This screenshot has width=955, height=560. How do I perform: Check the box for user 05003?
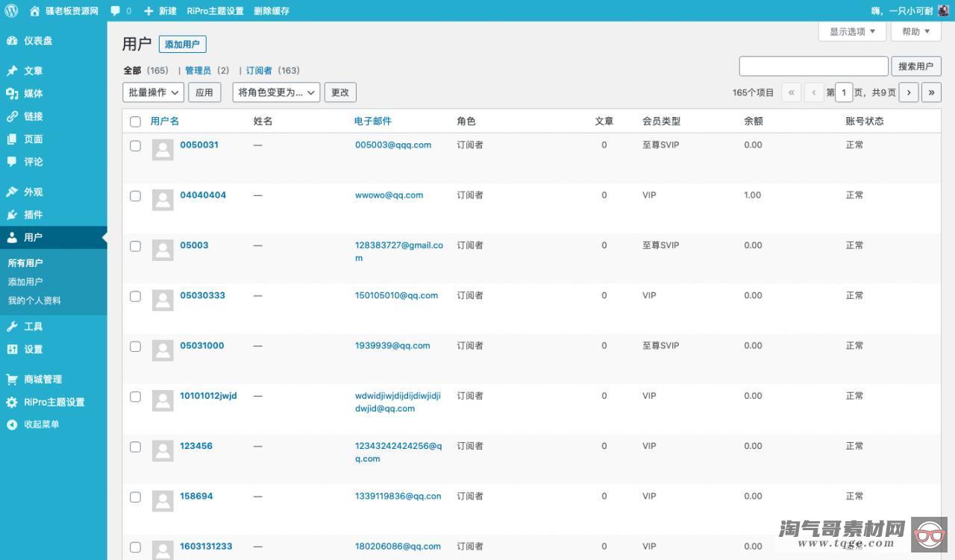pos(135,245)
